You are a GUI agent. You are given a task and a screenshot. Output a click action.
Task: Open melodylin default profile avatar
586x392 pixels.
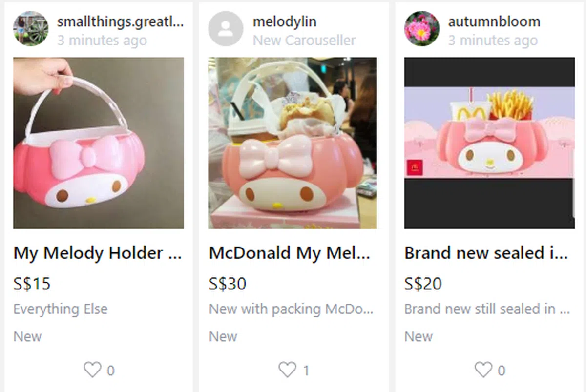click(x=226, y=29)
